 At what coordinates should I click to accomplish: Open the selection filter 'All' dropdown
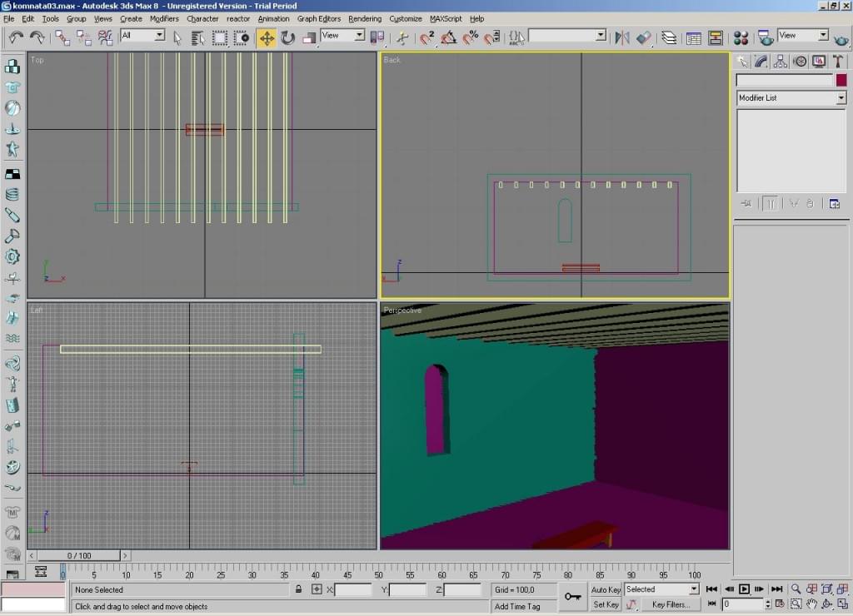[x=159, y=36]
